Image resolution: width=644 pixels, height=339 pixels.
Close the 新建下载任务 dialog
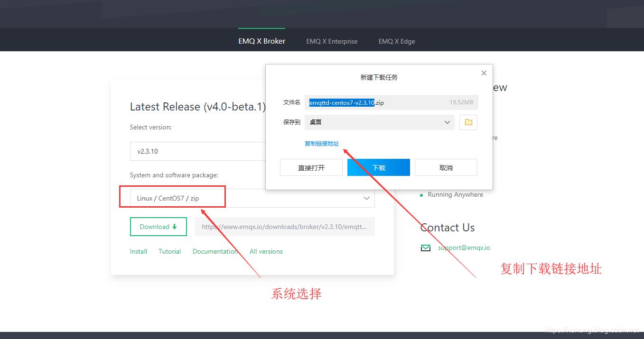(x=484, y=73)
